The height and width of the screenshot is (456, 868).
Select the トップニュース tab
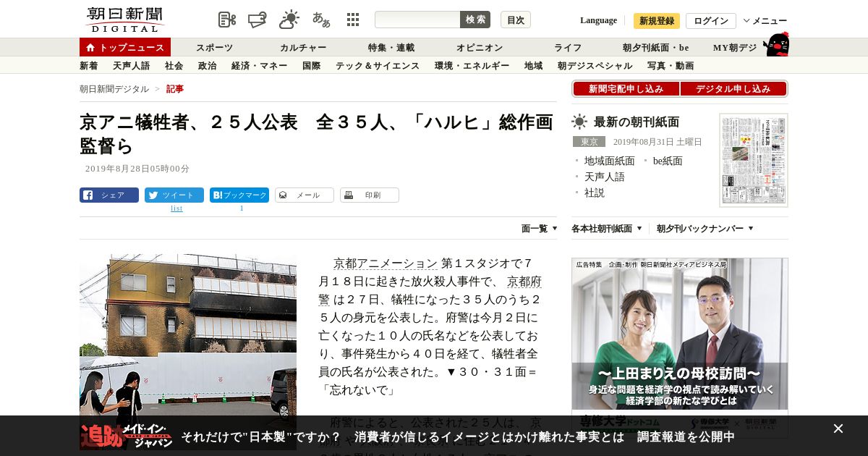pyautogui.click(x=125, y=47)
